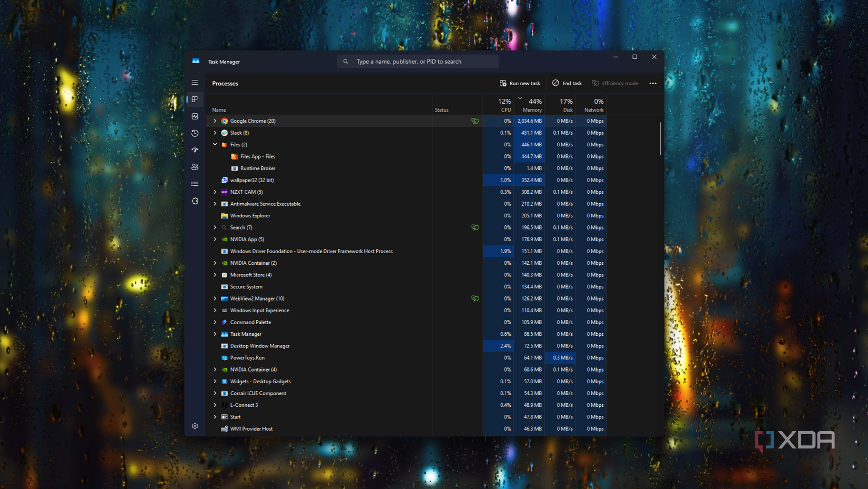Expand the Microsoft Store (4) group
868x489 pixels.
tap(215, 275)
